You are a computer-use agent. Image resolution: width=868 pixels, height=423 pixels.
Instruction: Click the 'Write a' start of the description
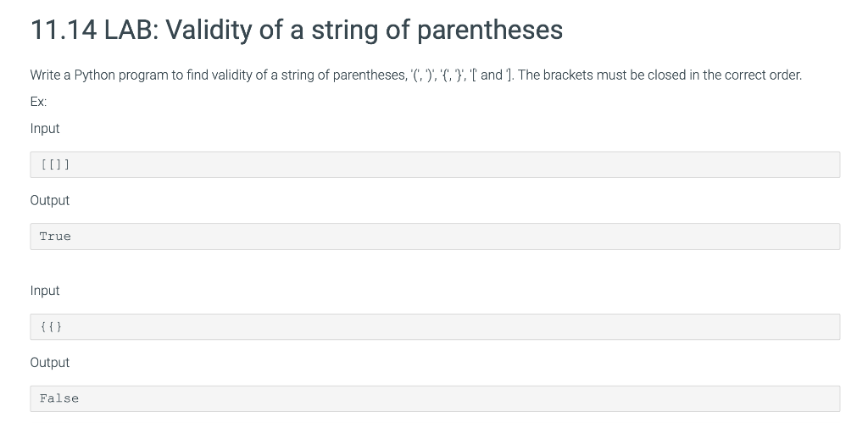pos(49,75)
